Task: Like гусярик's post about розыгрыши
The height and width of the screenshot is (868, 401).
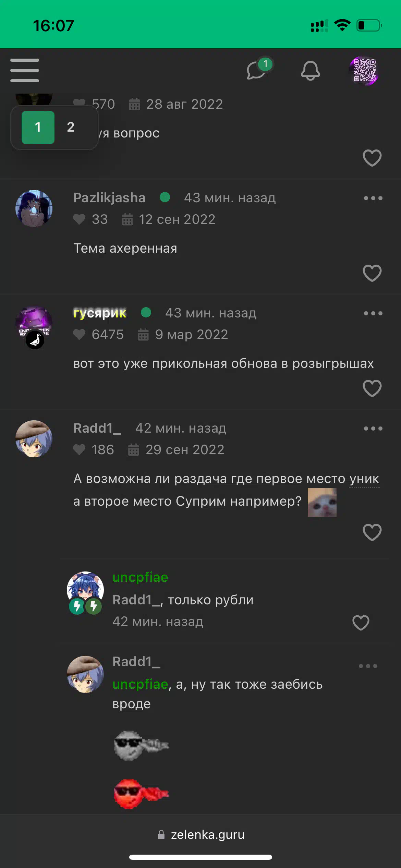Action: point(372,388)
